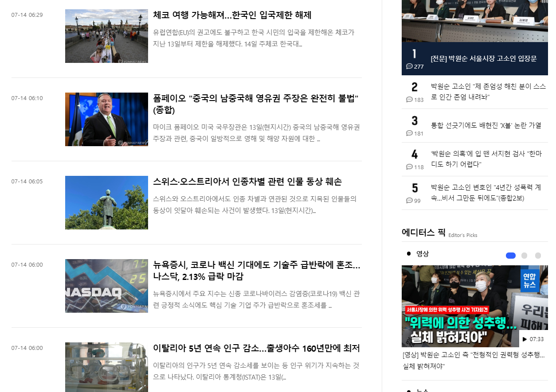Click summary starting 뉴욕증시에서 주요 지수는
556x392 pixels.
(256, 299)
